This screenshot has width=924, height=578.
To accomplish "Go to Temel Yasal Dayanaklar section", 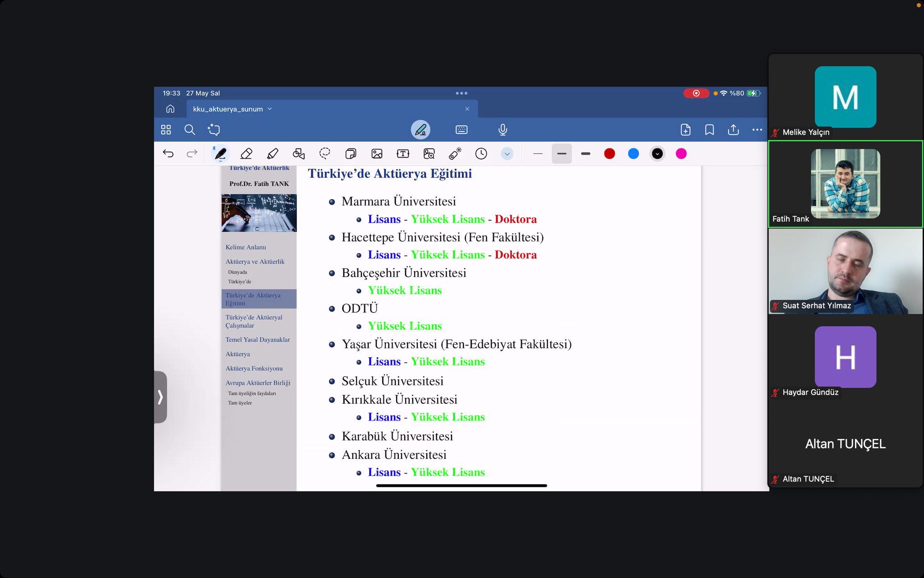I will (258, 340).
